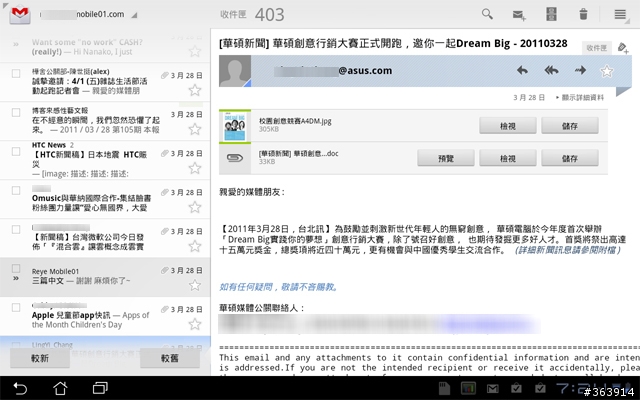The height and width of the screenshot is (400, 640).
Task: Click 檢視 for the jpg attachment
Action: pos(508,126)
